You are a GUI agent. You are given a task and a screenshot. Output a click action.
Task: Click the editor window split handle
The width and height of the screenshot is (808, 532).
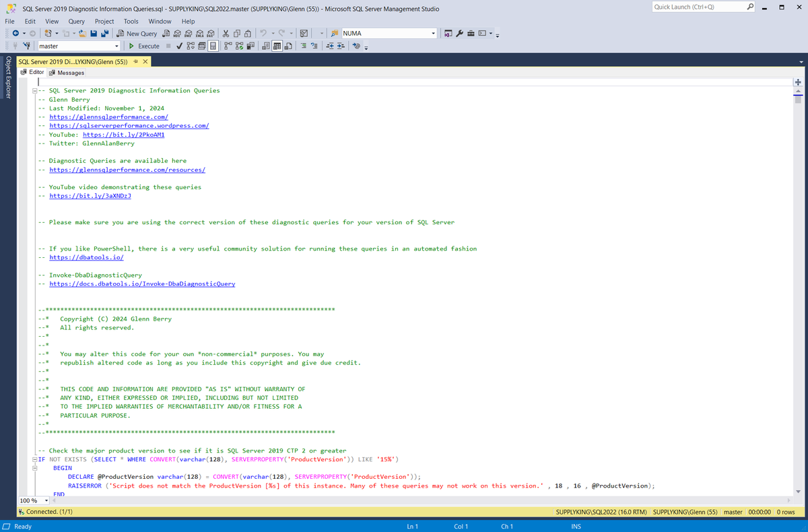coord(798,81)
